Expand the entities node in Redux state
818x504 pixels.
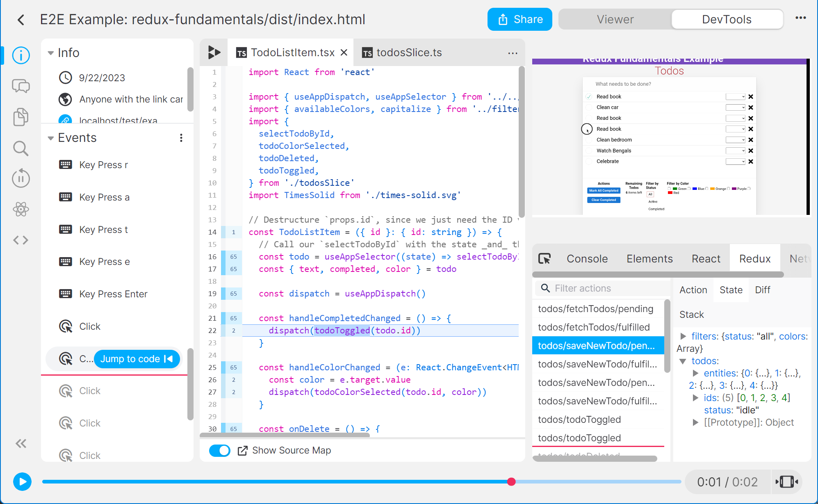(696, 373)
